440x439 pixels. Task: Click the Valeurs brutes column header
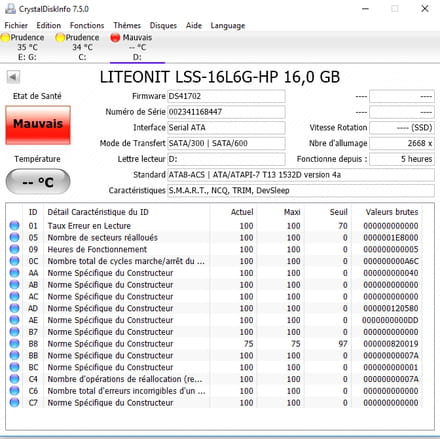point(388,212)
